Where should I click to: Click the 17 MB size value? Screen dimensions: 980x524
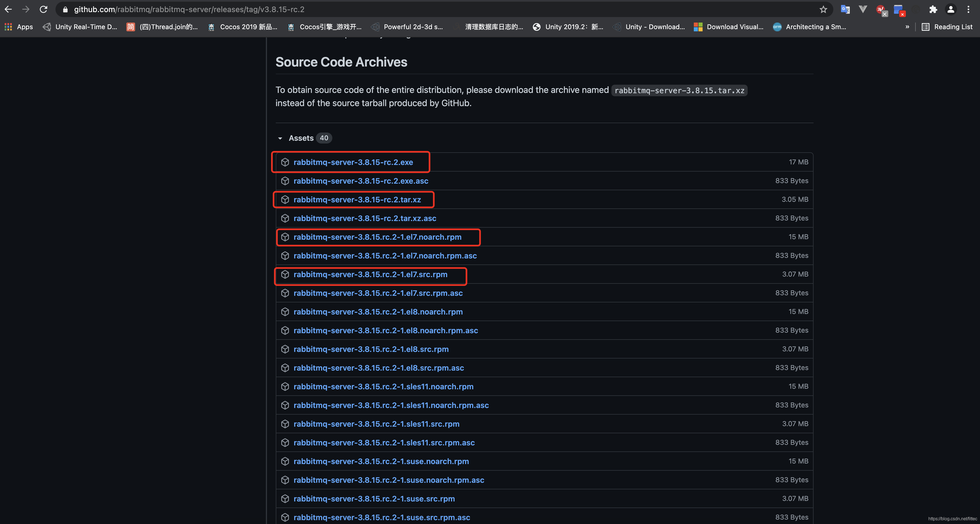tap(798, 162)
